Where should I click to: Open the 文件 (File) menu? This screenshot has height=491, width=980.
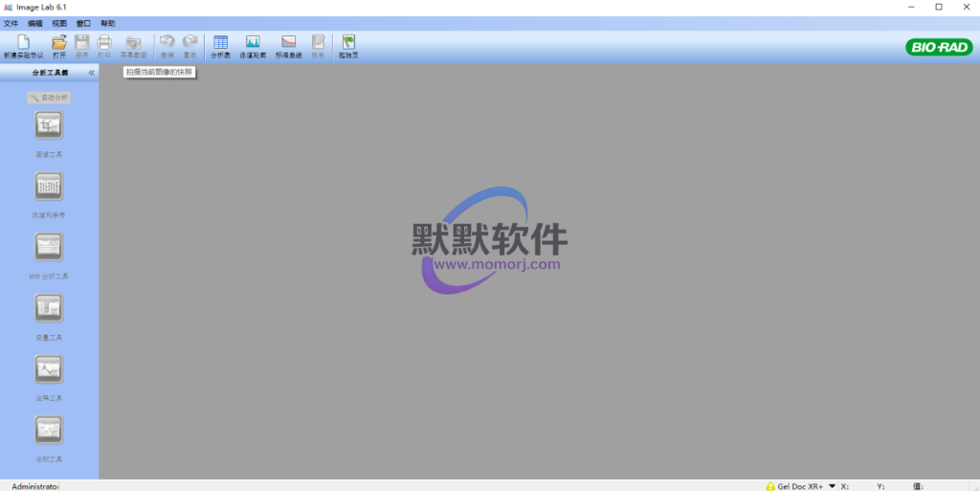point(11,23)
